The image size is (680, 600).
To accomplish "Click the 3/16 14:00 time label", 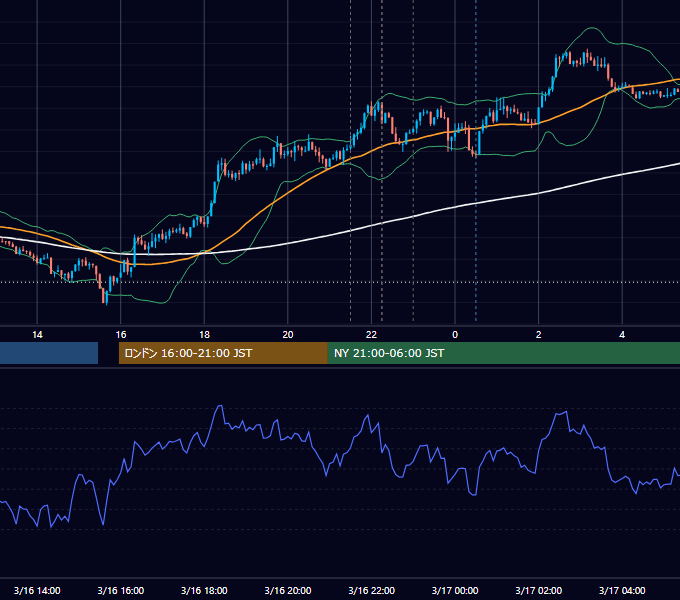I will (x=37, y=590).
